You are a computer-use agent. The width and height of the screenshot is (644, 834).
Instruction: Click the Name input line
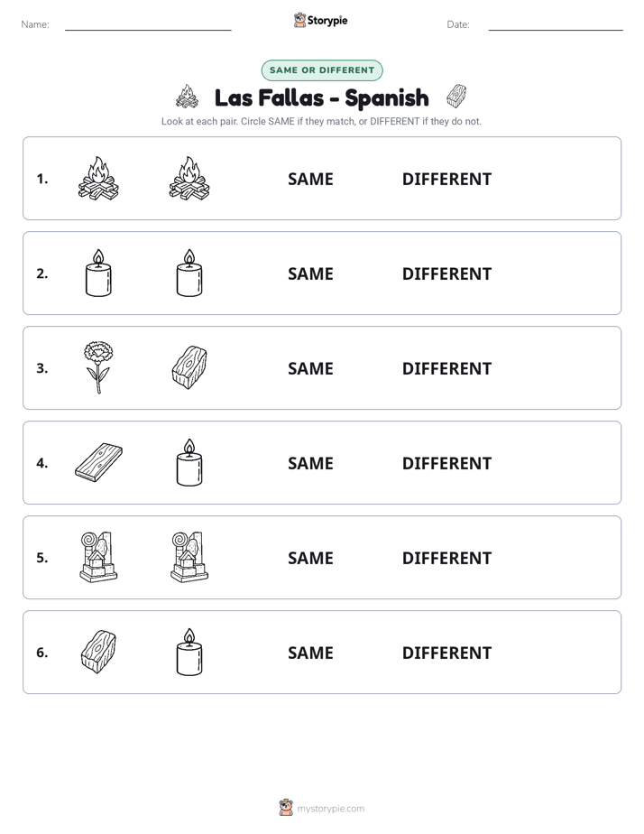[x=148, y=25]
